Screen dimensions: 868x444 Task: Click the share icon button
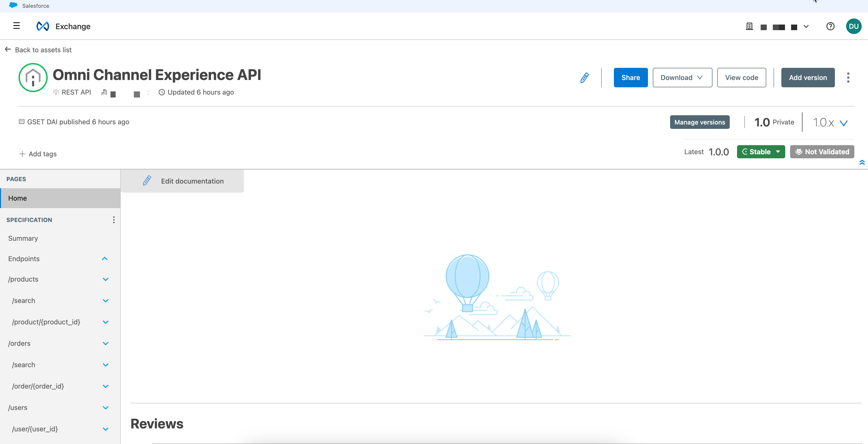tap(631, 78)
